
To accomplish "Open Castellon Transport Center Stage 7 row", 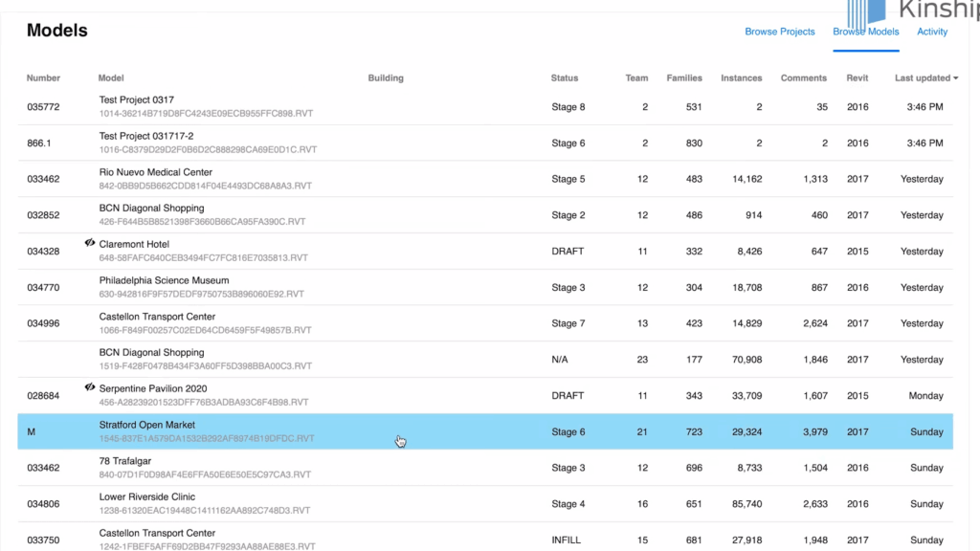I will point(485,323).
